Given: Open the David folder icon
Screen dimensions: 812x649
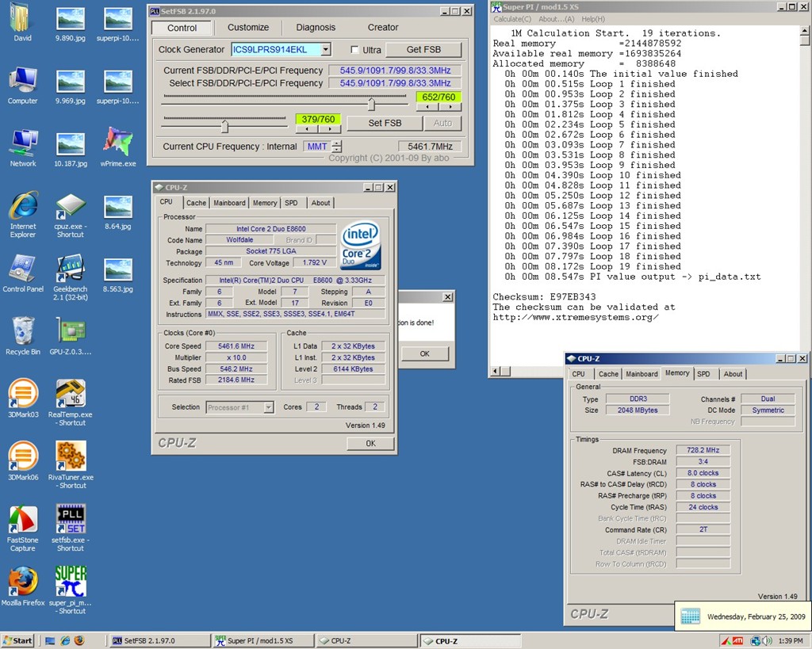Looking at the screenshot, I should tap(22, 21).
